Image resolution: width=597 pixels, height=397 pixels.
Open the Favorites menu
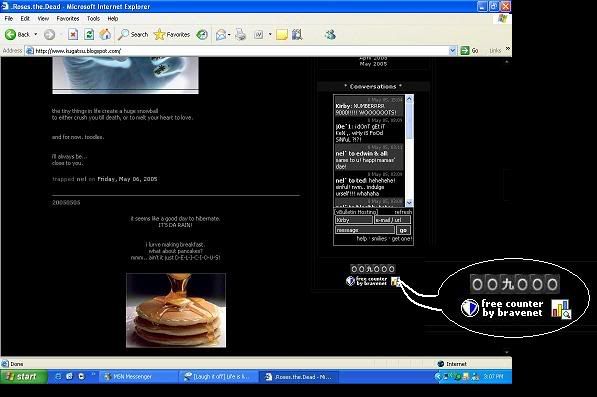[x=68, y=18]
